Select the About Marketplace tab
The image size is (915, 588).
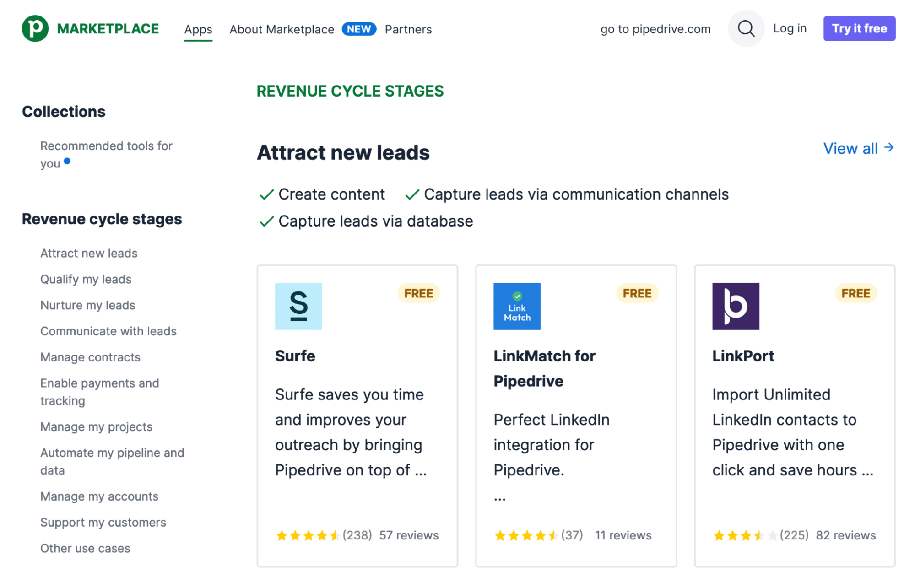(x=282, y=29)
